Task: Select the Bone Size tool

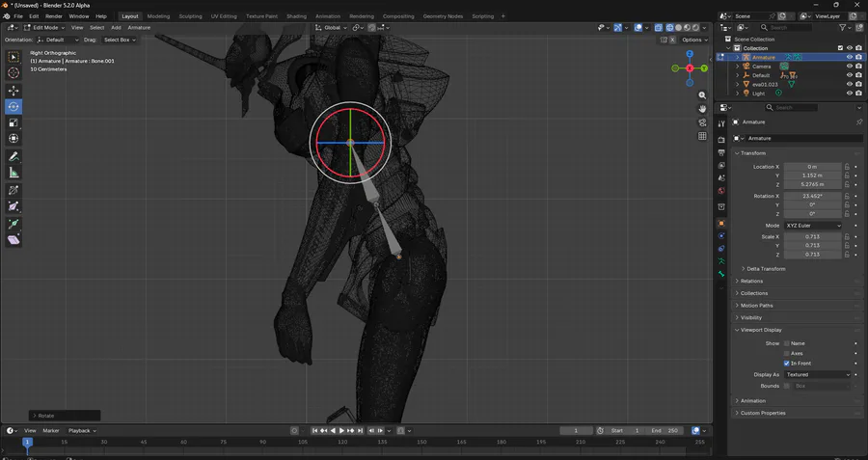Action: pyautogui.click(x=14, y=206)
